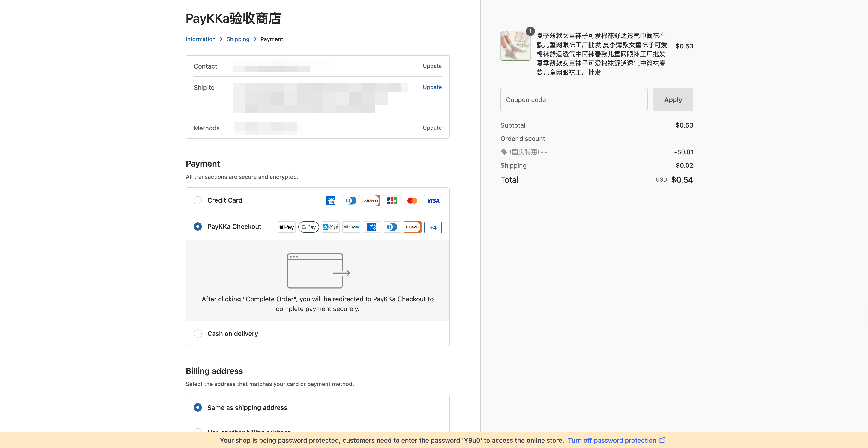Go back to Shipping breadcrumb step
This screenshot has height=448, width=868.
tap(238, 39)
